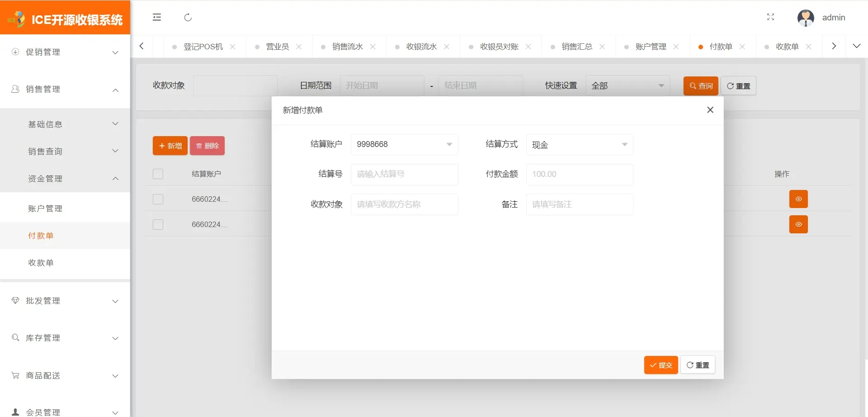Click the 删除 delete button
This screenshot has height=417, width=868.
(207, 146)
